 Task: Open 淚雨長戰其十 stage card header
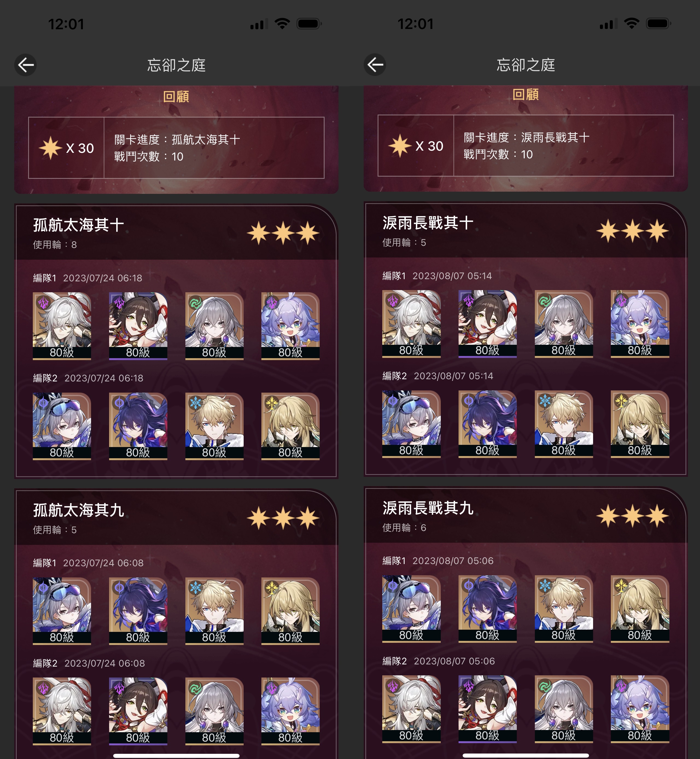pyautogui.click(x=526, y=230)
